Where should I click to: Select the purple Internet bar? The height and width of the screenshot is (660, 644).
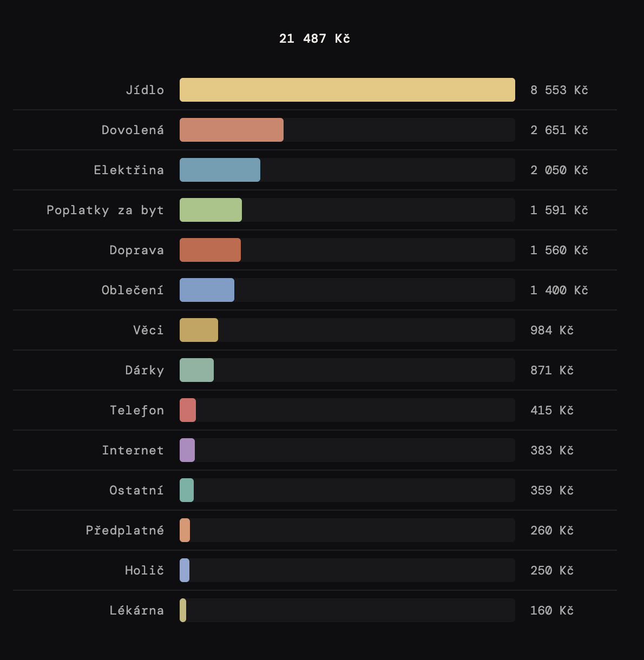tap(187, 450)
